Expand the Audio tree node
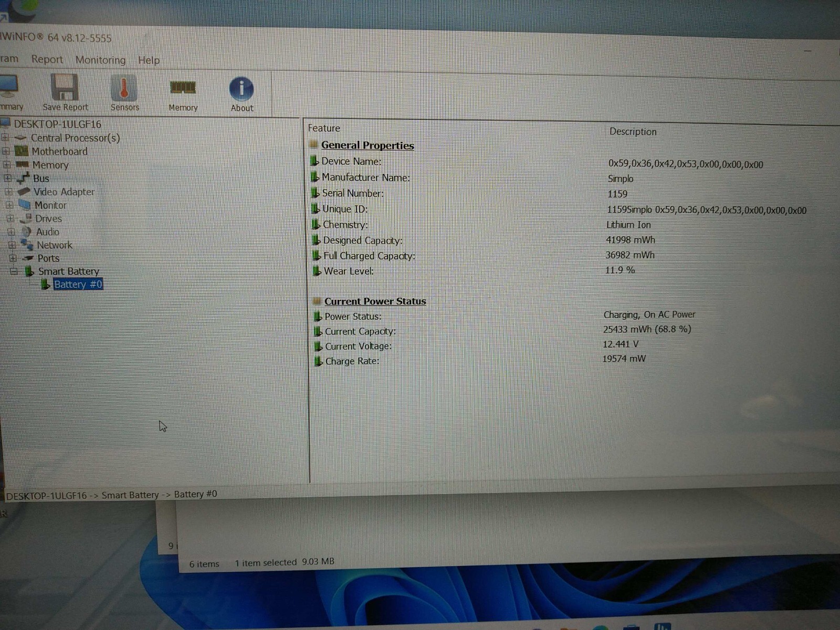 pyautogui.click(x=12, y=232)
